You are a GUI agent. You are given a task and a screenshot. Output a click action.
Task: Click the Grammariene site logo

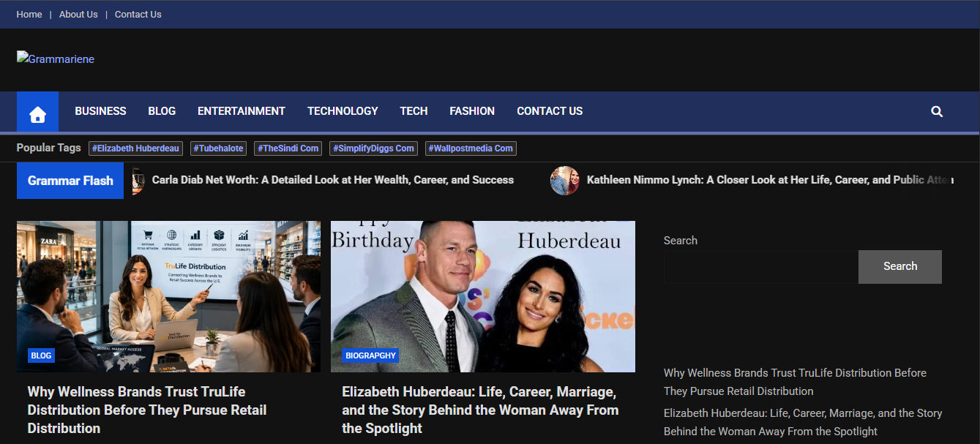(x=56, y=59)
